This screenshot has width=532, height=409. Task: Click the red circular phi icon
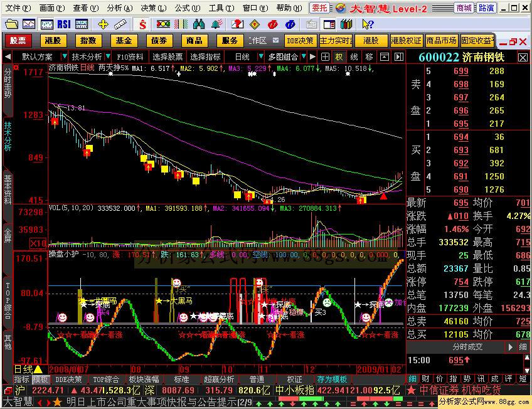point(272,24)
